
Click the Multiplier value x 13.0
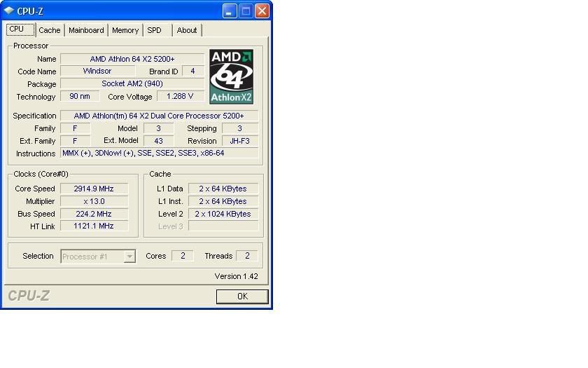coord(94,201)
